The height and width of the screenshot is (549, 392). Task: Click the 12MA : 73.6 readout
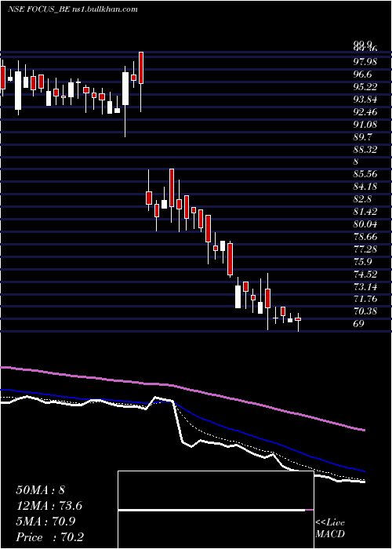(x=49, y=506)
